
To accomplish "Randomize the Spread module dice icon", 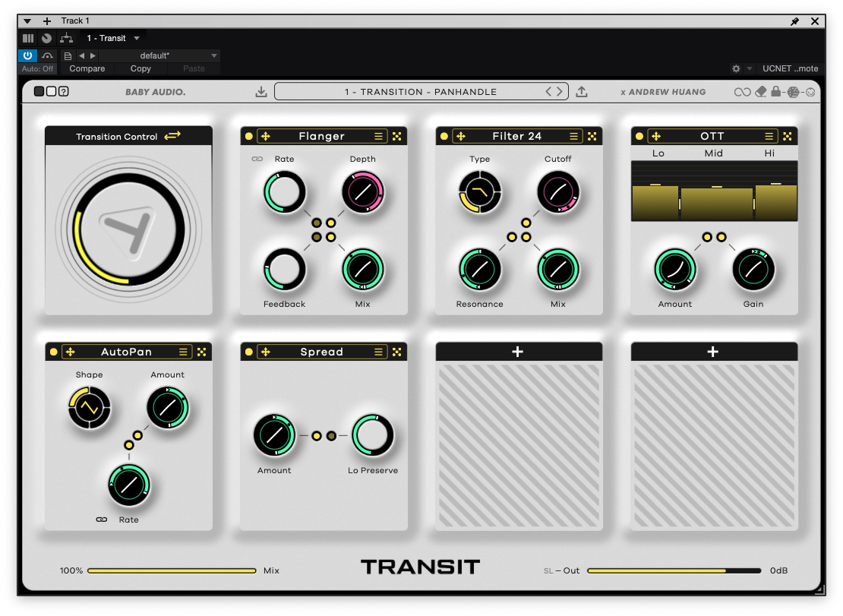I will 396,352.
